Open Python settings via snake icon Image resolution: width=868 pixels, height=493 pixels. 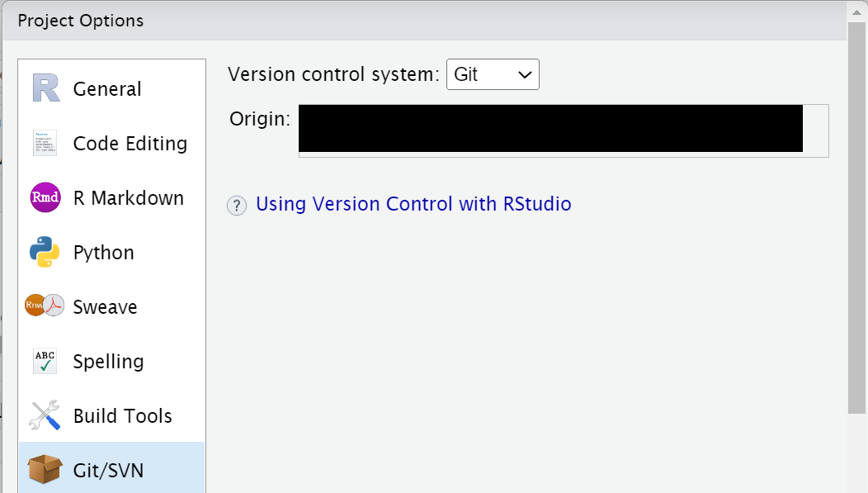45,252
